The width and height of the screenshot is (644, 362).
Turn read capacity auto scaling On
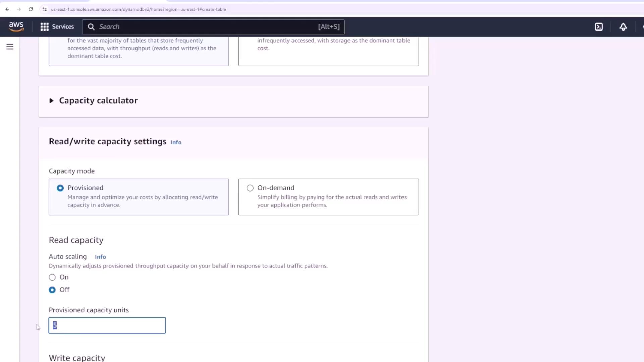(x=52, y=277)
